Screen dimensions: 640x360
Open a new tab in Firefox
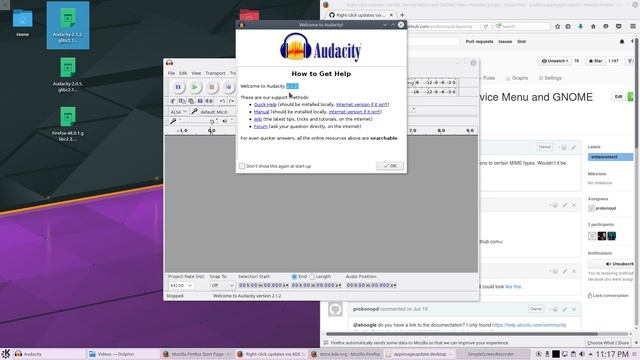(402, 15)
